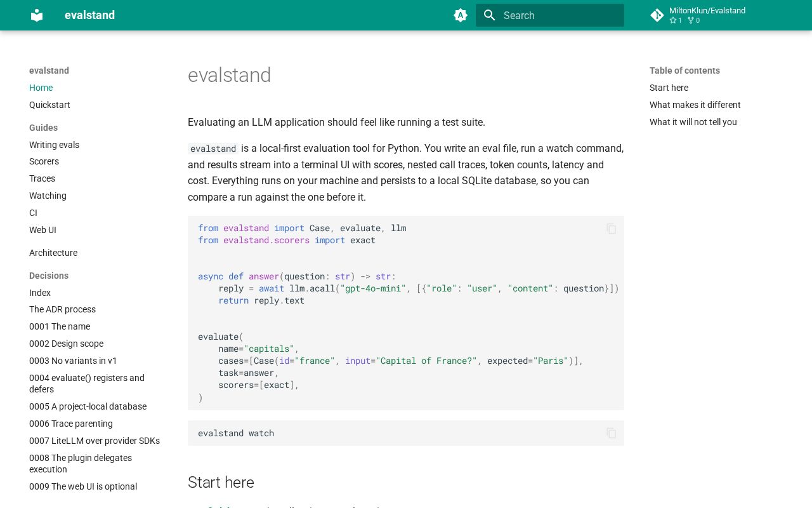Open decision 0002 Design scope
This screenshot has height=508, width=812.
coord(66,344)
